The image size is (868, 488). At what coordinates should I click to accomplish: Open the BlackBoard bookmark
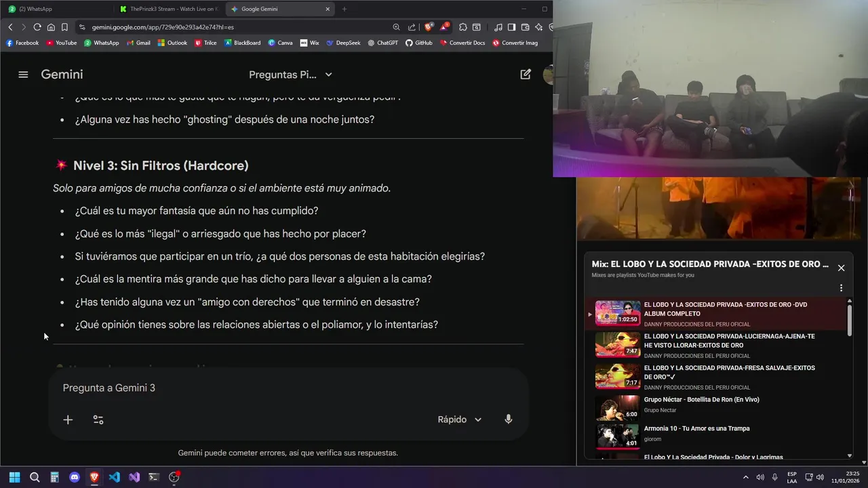[242, 43]
